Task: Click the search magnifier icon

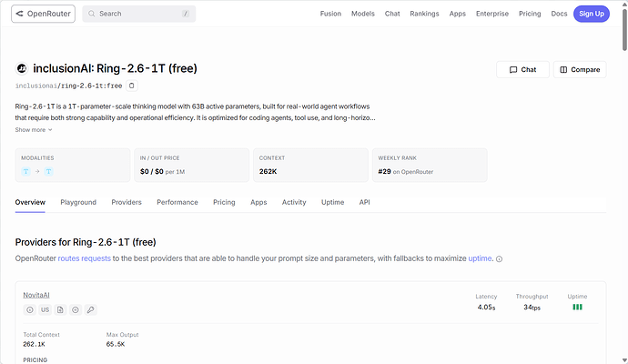Action: pyautogui.click(x=92, y=14)
